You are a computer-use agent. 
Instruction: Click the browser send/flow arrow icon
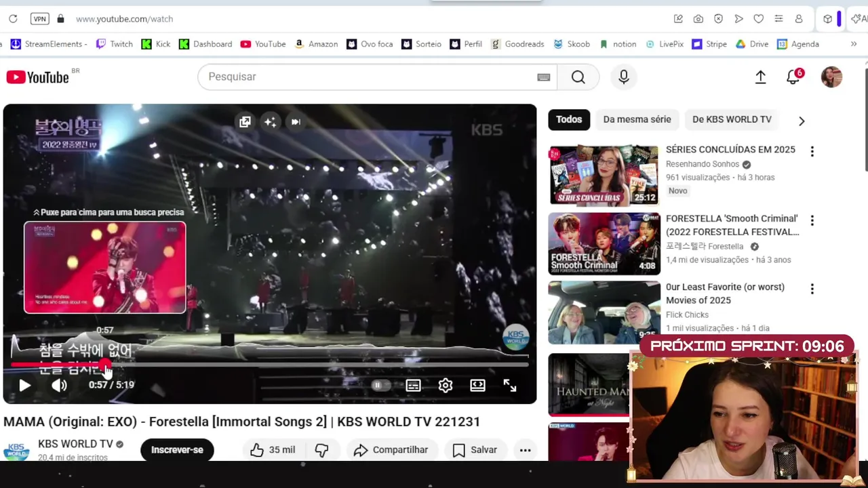pos(738,19)
